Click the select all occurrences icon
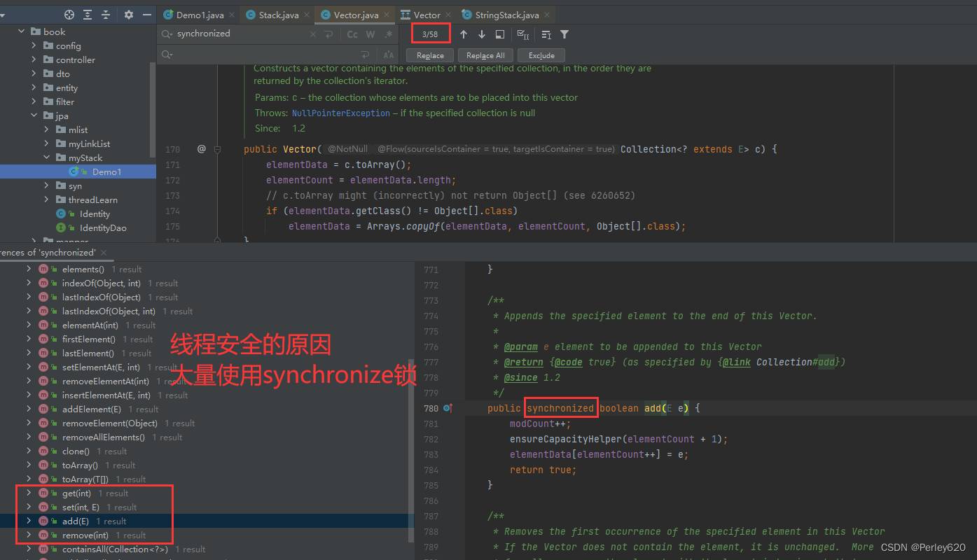The image size is (977, 560). [x=522, y=34]
